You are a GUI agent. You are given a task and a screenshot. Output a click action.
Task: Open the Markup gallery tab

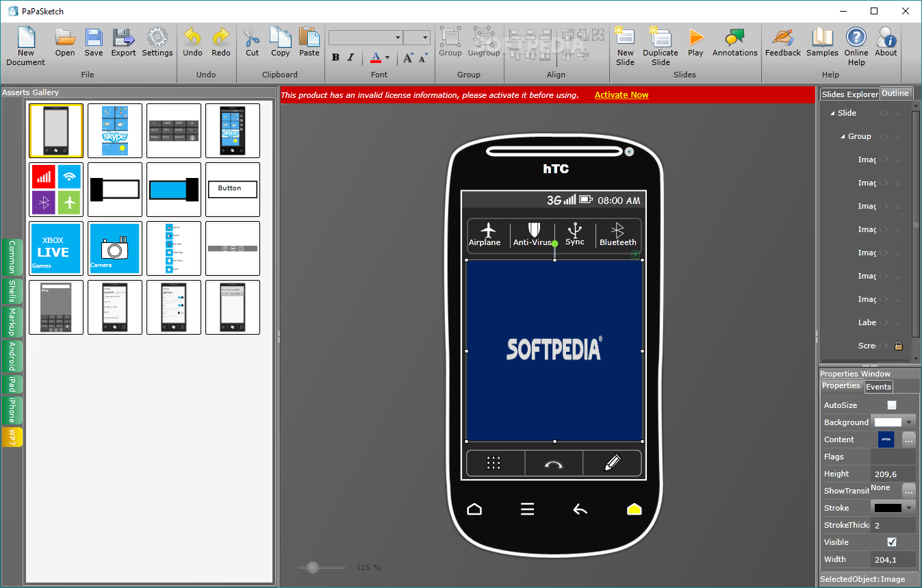point(12,322)
